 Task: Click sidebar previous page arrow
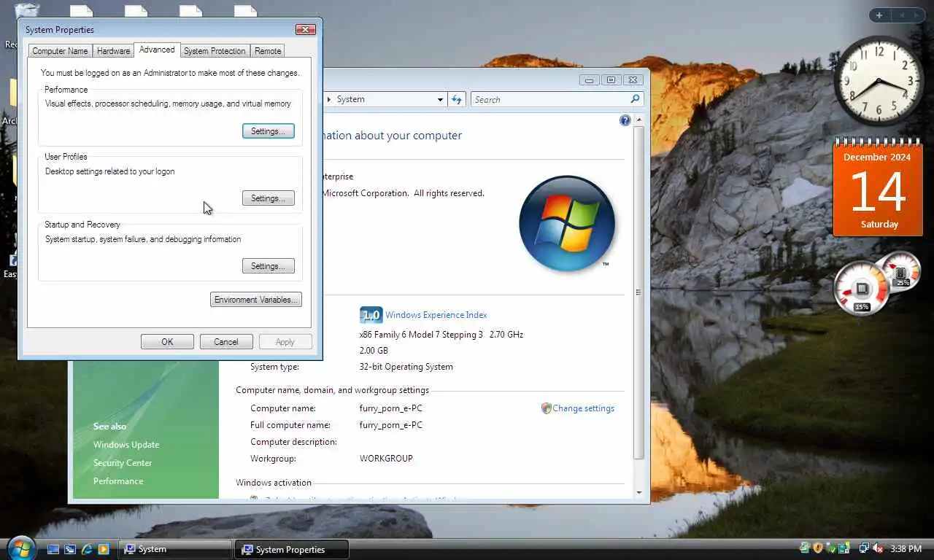901,15
